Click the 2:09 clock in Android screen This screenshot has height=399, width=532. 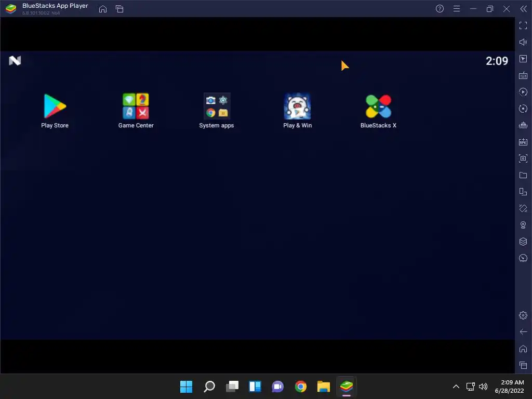pos(497,61)
